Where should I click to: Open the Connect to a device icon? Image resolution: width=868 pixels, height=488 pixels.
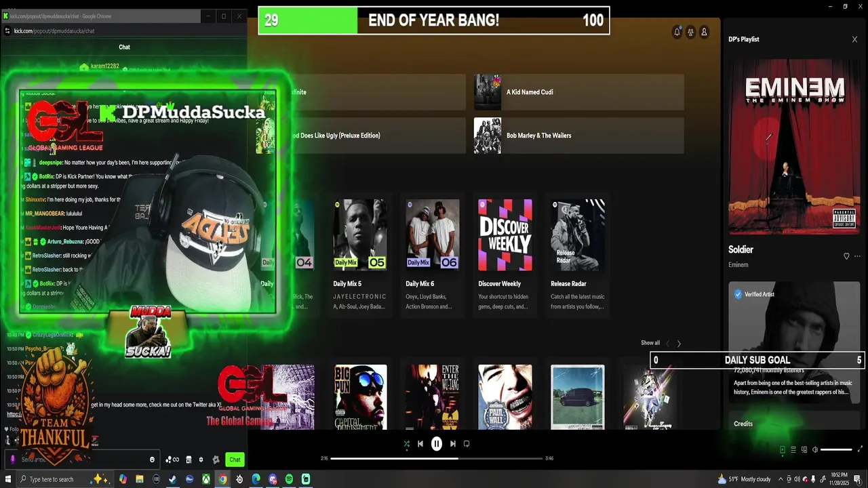[x=804, y=449]
